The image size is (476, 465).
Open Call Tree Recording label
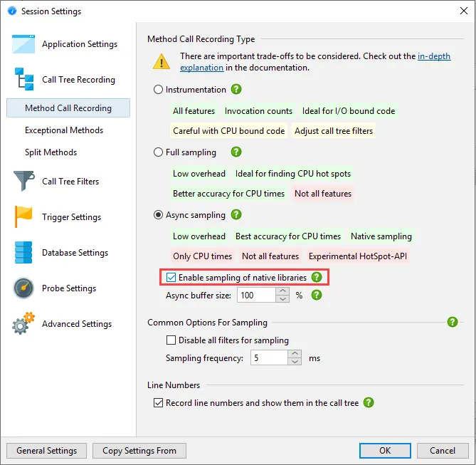pos(79,80)
